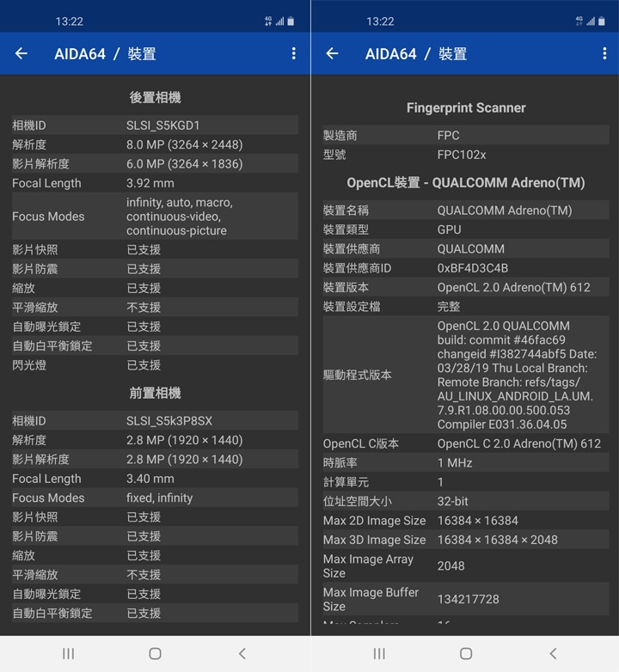Select Max Image Buffer Size value 134217728
The image size is (619, 672).
[x=468, y=599]
